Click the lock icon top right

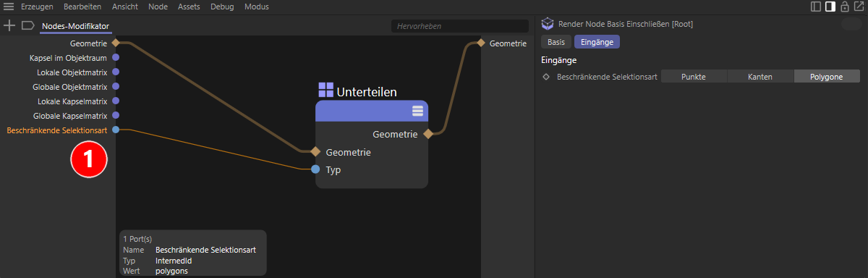pos(844,7)
